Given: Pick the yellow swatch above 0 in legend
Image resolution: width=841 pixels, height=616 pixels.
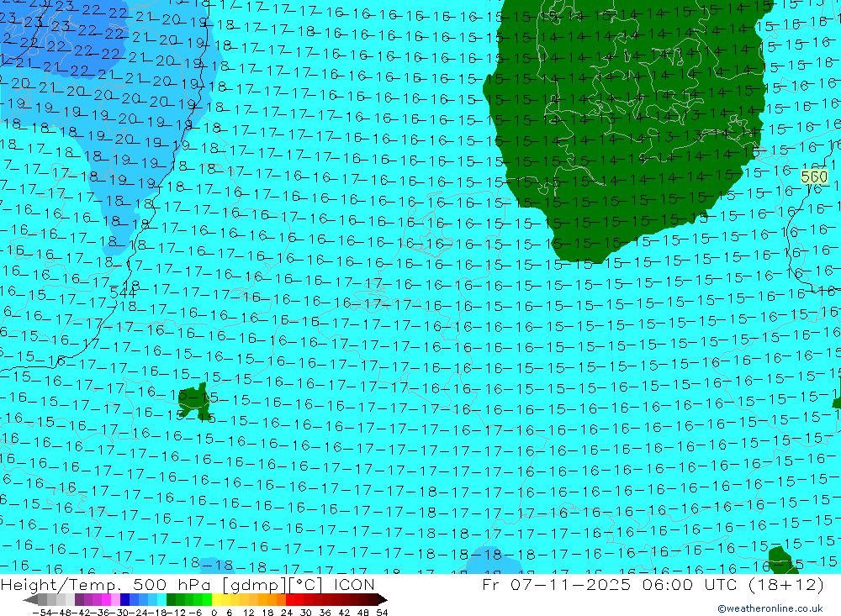Looking at the screenshot, I should pos(217,599).
